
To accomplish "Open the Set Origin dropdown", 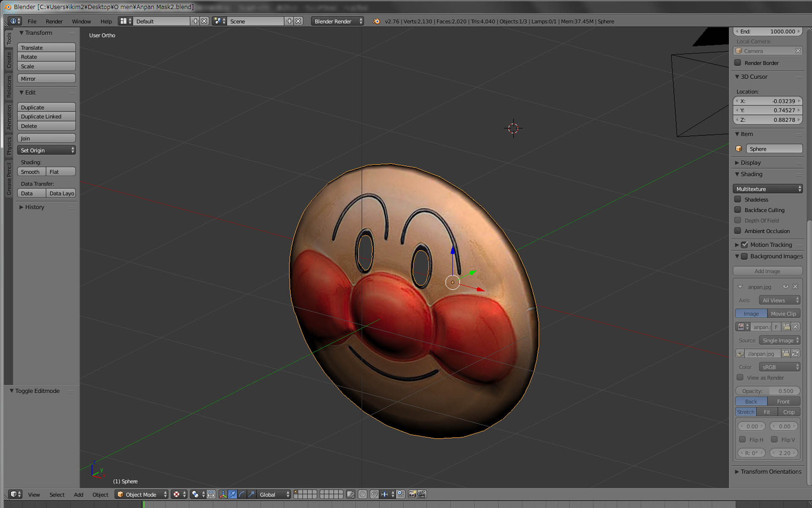I will tap(47, 150).
